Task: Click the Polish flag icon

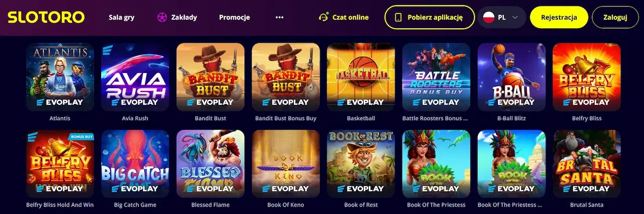Action: (488, 17)
